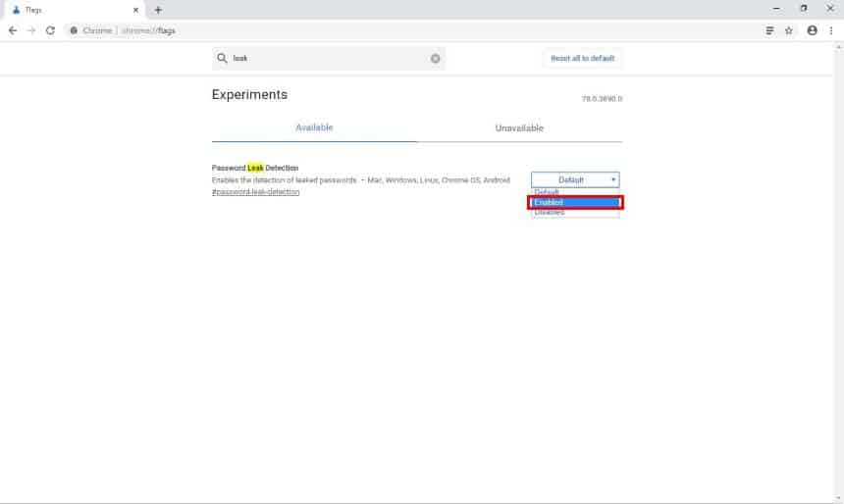Click the version number 78.0.3890.0
This screenshot has height=504, width=844.
tap(602, 99)
